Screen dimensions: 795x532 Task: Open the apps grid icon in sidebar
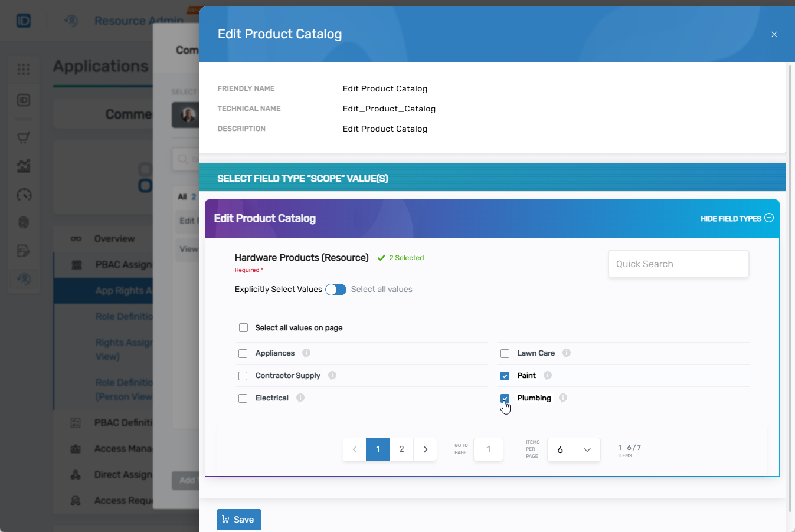pyautogui.click(x=24, y=70)
